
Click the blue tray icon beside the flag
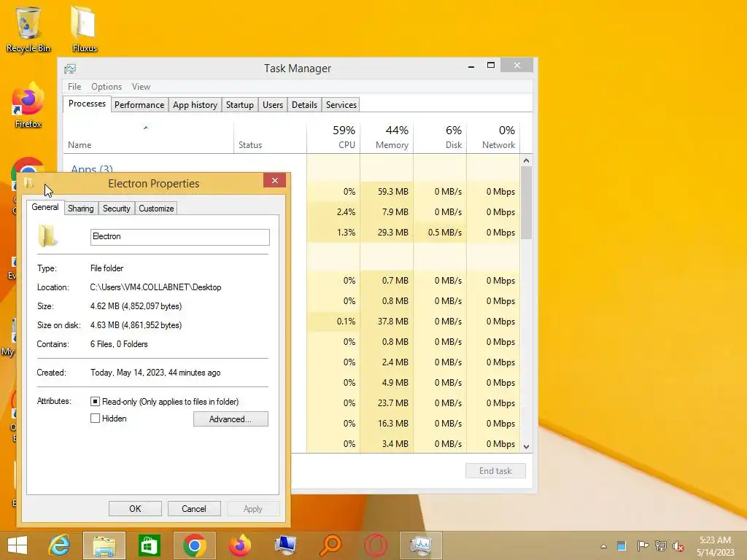point(622,545)
